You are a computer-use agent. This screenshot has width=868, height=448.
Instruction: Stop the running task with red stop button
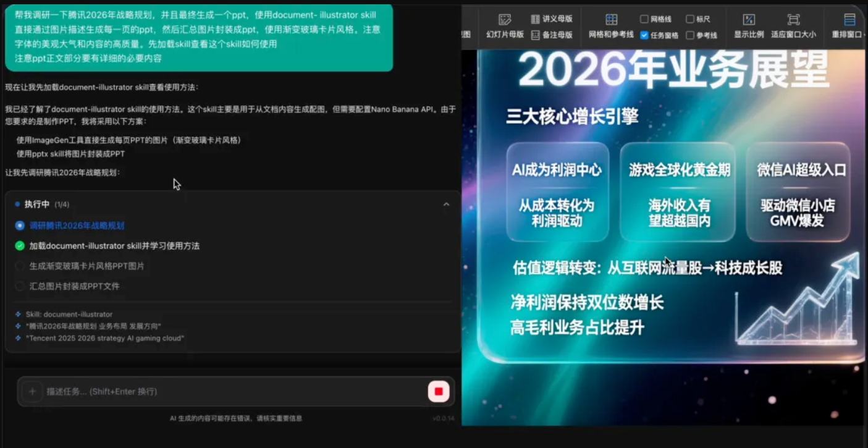coord(439,392)
